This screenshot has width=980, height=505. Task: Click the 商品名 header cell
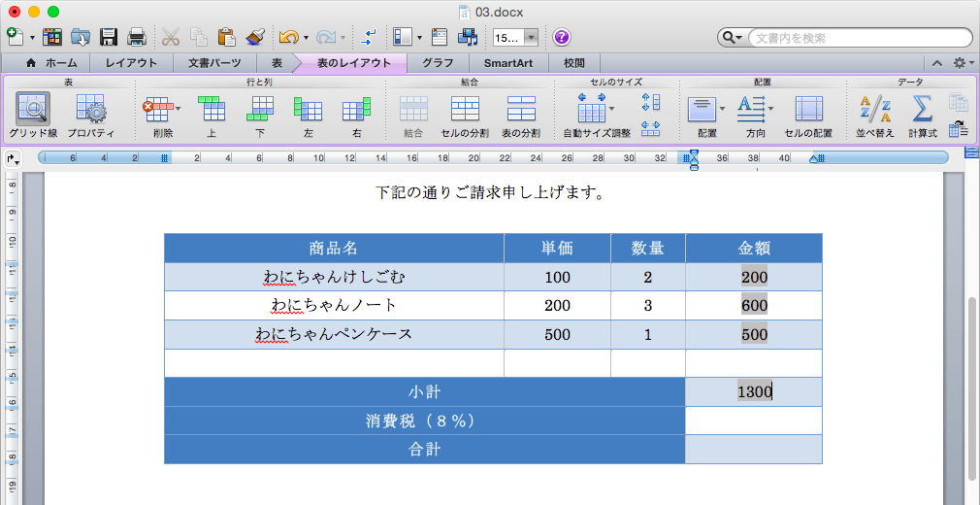point(335,248)
